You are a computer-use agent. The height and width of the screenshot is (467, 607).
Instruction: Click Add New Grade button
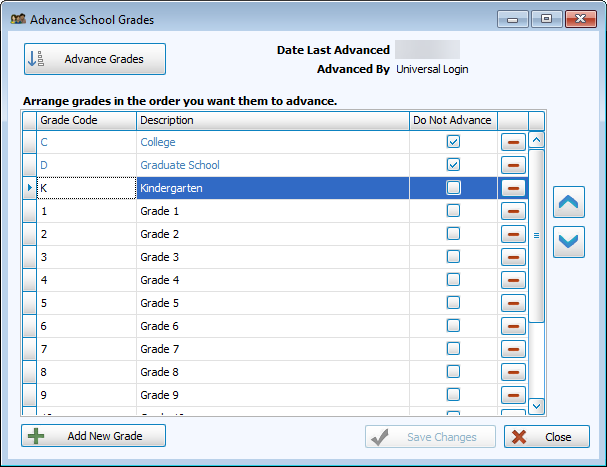click(93, 436)
